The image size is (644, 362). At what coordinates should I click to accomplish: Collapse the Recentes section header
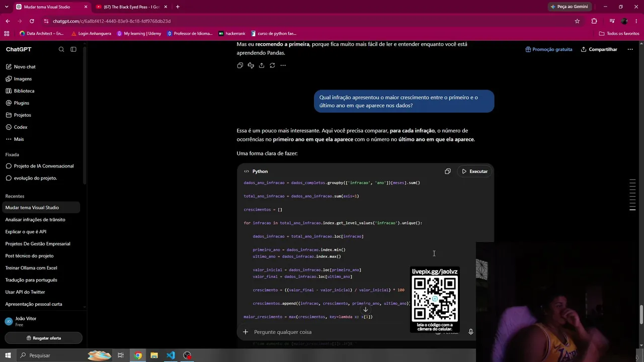point(15,196)
